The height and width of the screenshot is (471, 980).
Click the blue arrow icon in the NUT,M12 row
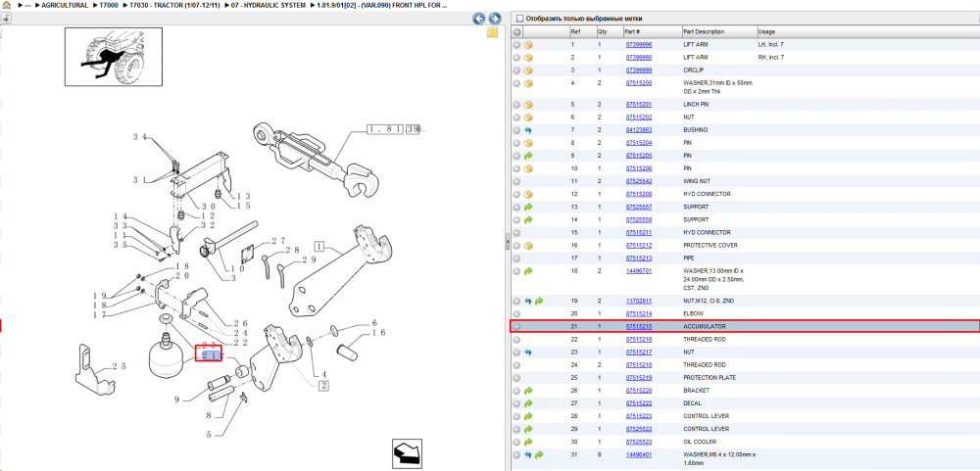click(x=528, y=301)
